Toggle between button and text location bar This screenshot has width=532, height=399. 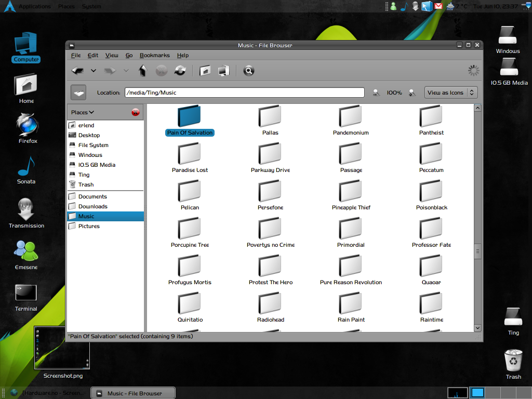pyautogui.click(x=78, y=92)
